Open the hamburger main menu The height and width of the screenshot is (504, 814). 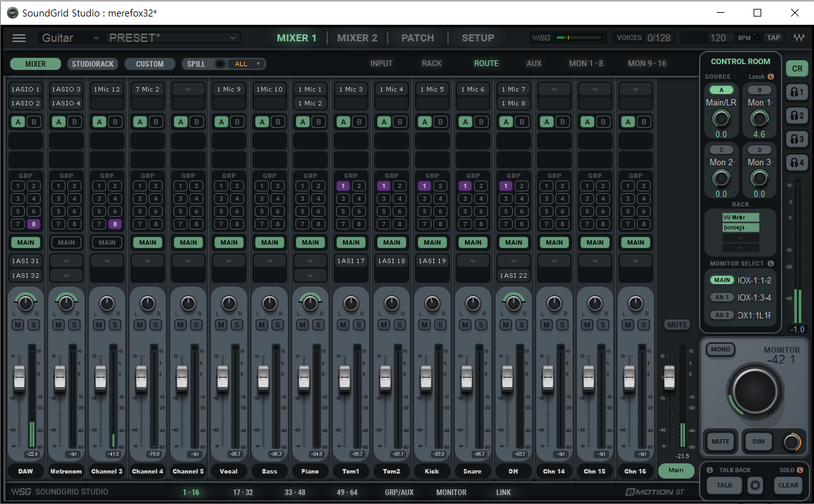(19, 38)
